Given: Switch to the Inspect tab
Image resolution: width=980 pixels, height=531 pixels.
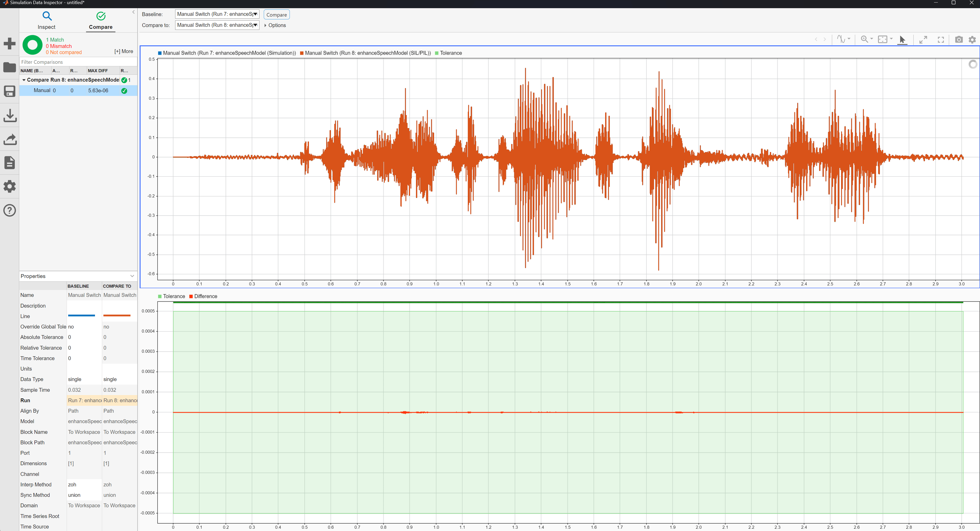Looking at the screenshot, I should [46, 20].
